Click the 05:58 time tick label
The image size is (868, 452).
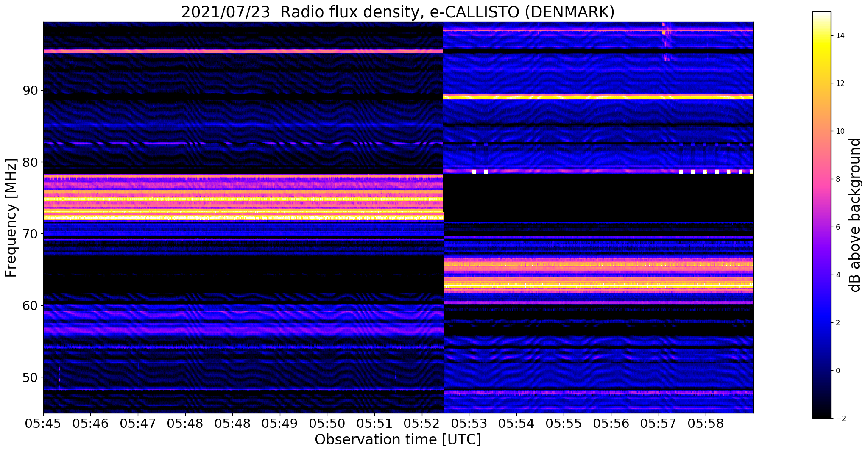706,423
